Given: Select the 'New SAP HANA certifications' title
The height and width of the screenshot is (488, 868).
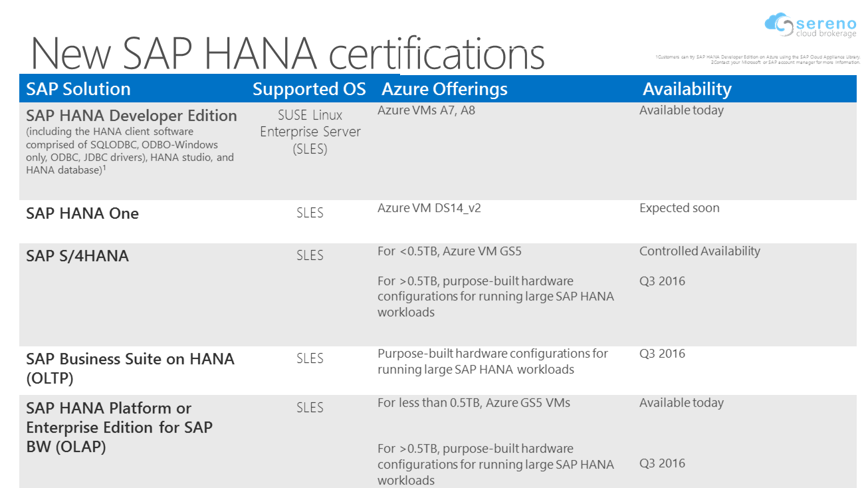Looking at the screenshot, I should pyautogui.click(x=288, y=53).
